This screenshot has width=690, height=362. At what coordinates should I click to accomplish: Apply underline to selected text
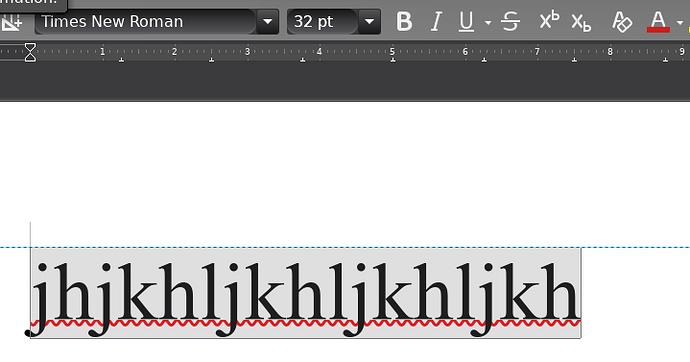466,22
